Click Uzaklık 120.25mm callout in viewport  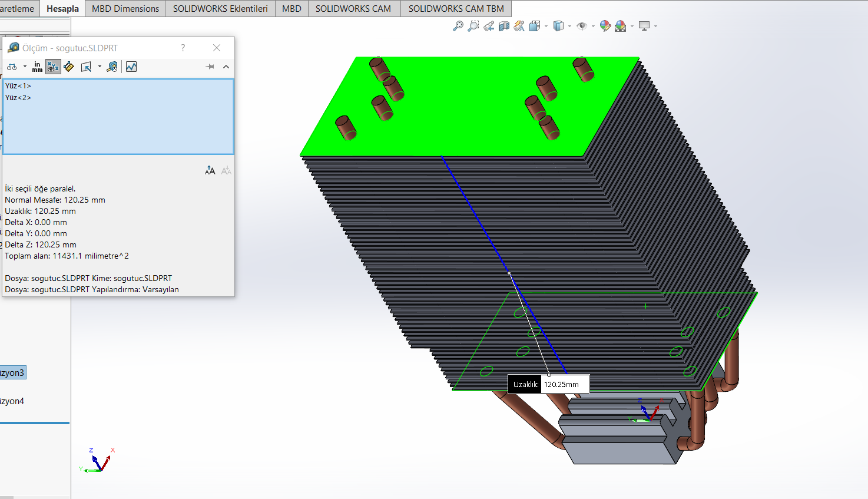tap(548, 384)
